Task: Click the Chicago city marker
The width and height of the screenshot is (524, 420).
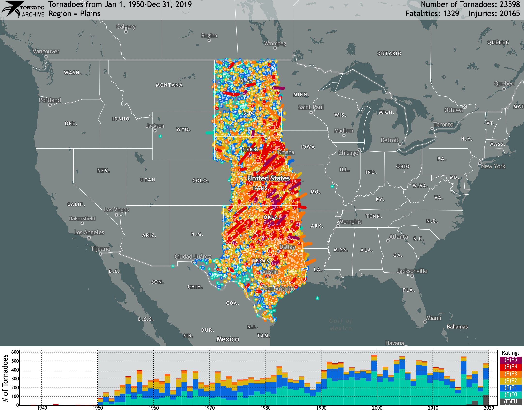Action: pyautogui.click(x=359, y=150)
